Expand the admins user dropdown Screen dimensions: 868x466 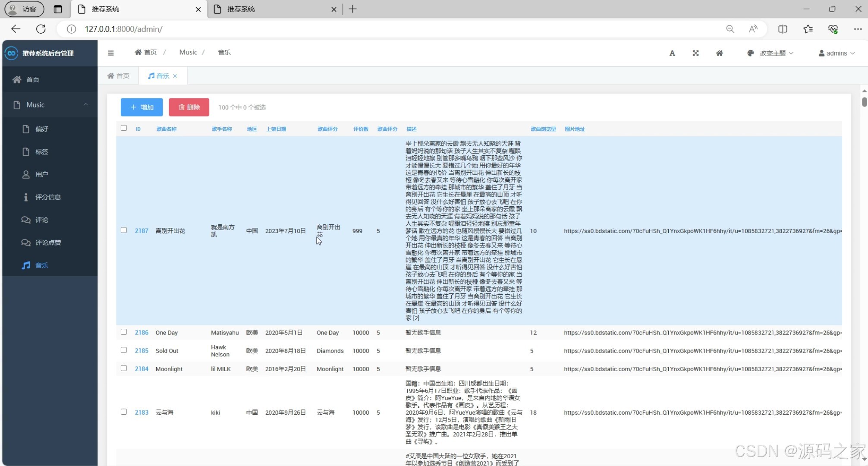[837, 53]
